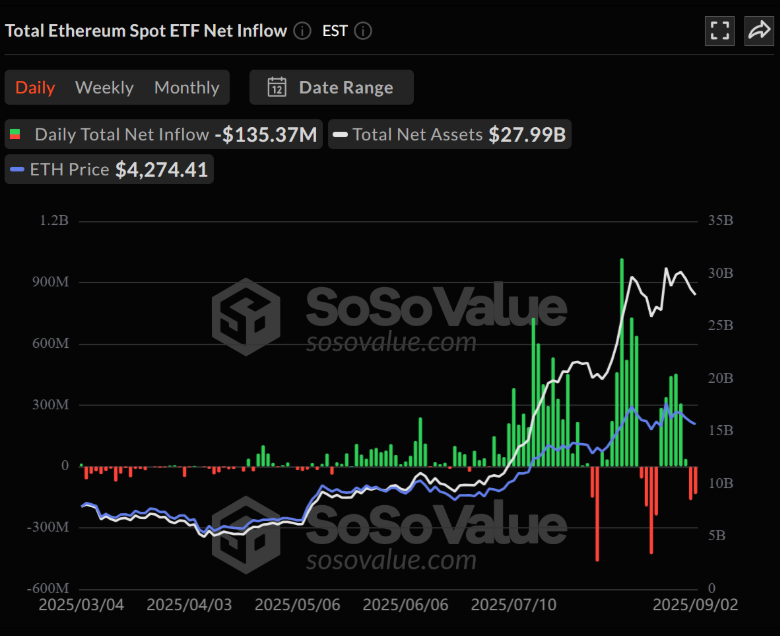Click the info icon next to EST
The height and width of the screenshot is (636, 780).
363,31
